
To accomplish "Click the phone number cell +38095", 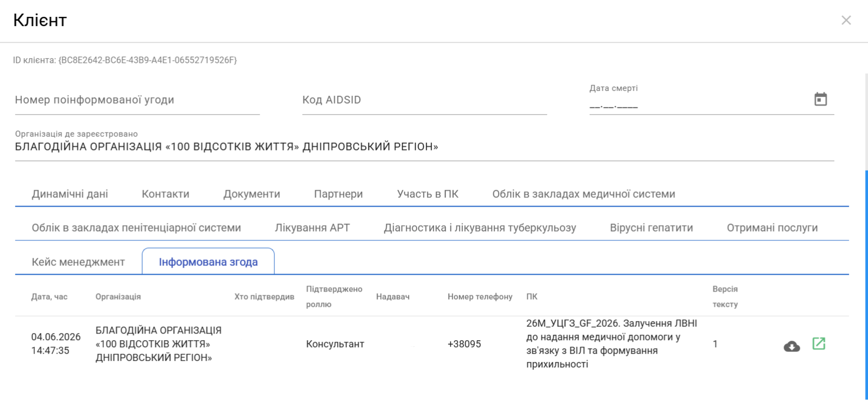I will pyautogui.click(x=464, y=344).
